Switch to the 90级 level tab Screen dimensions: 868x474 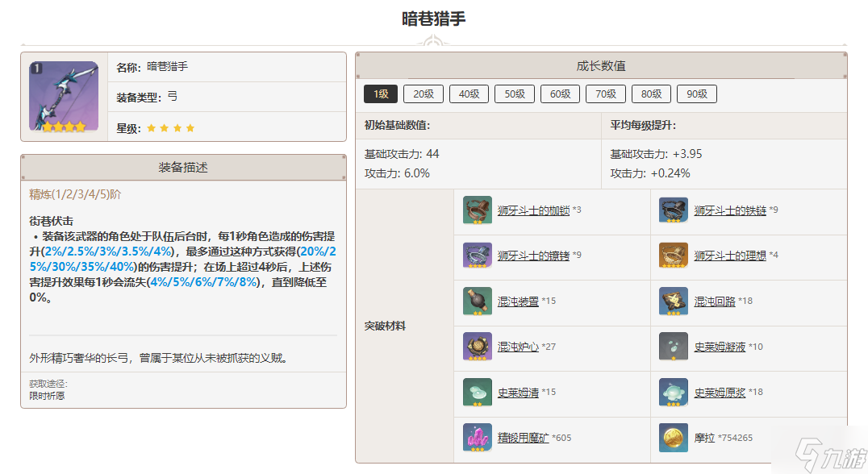pos(697,94)
